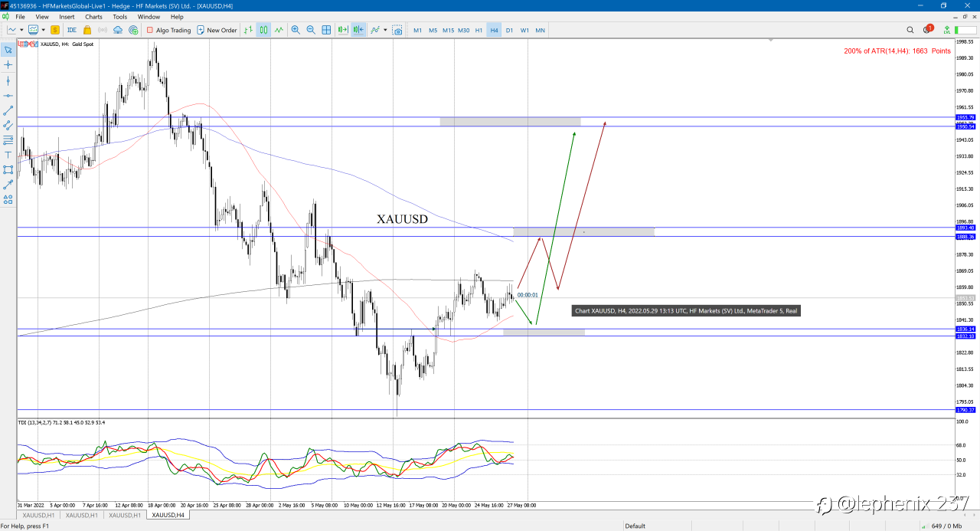
Task: Click the New Order button
Action: [217, 30]
